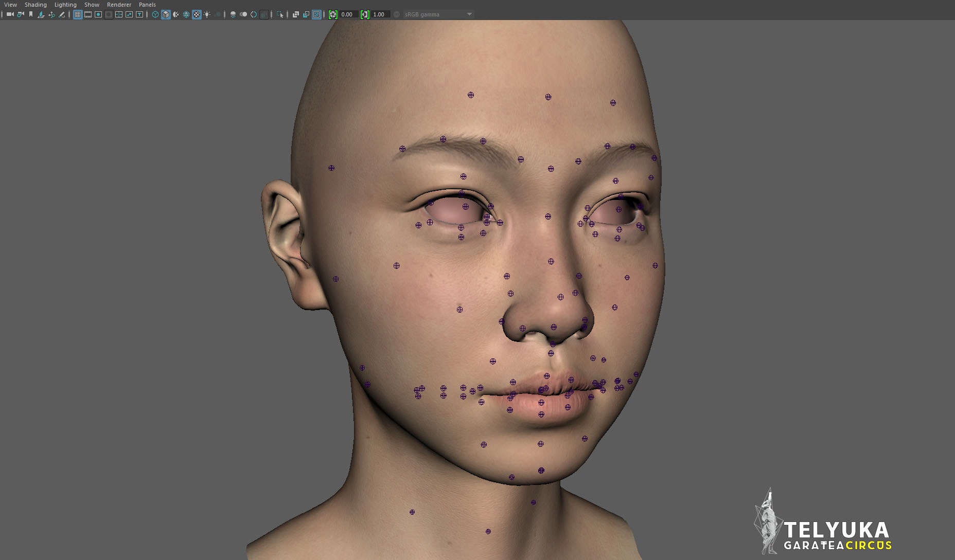Viewport: 955px width, 560px height.
Task: Open the Show menu
Action: point(92,5)
